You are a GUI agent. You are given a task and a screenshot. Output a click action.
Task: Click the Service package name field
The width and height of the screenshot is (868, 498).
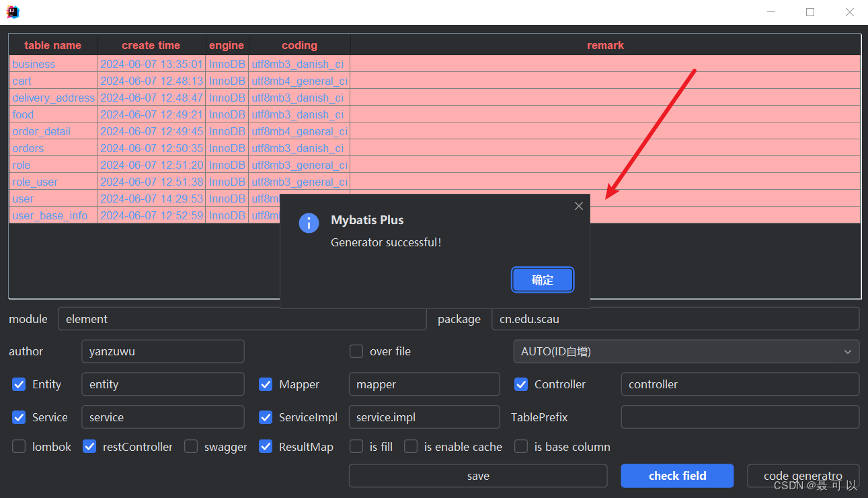[163, 417]
